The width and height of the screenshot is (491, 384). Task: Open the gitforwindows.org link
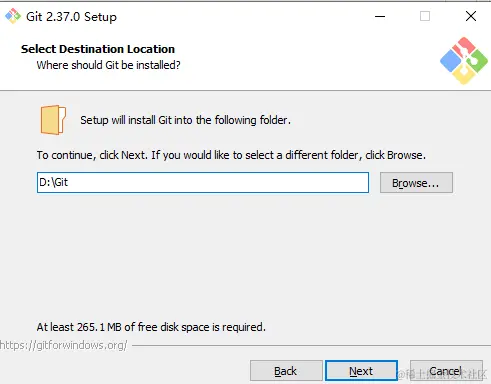pos(63,345)
